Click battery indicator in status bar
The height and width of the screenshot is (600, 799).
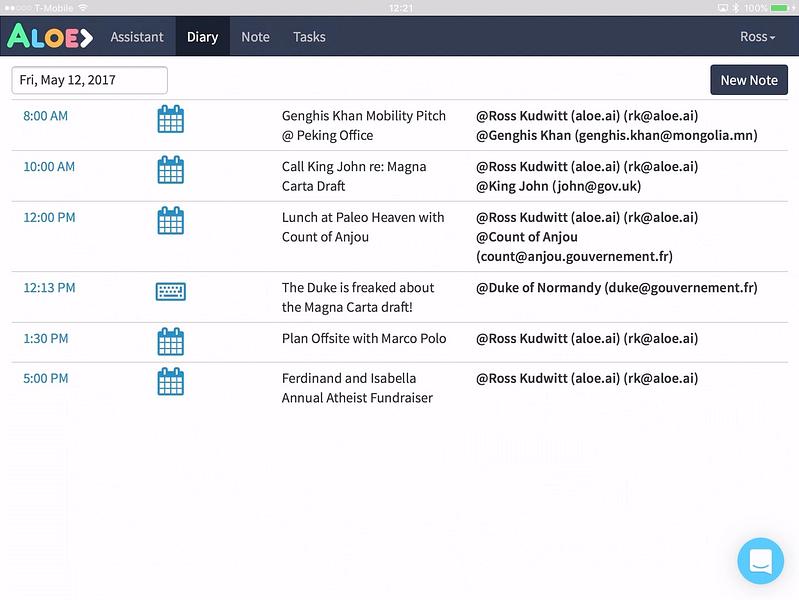[783, 8]
